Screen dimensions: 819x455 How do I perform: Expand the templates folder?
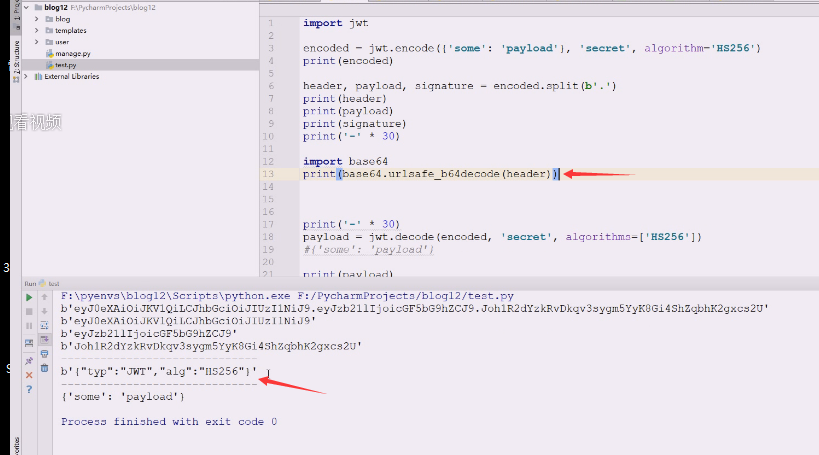tap(37, 30)
